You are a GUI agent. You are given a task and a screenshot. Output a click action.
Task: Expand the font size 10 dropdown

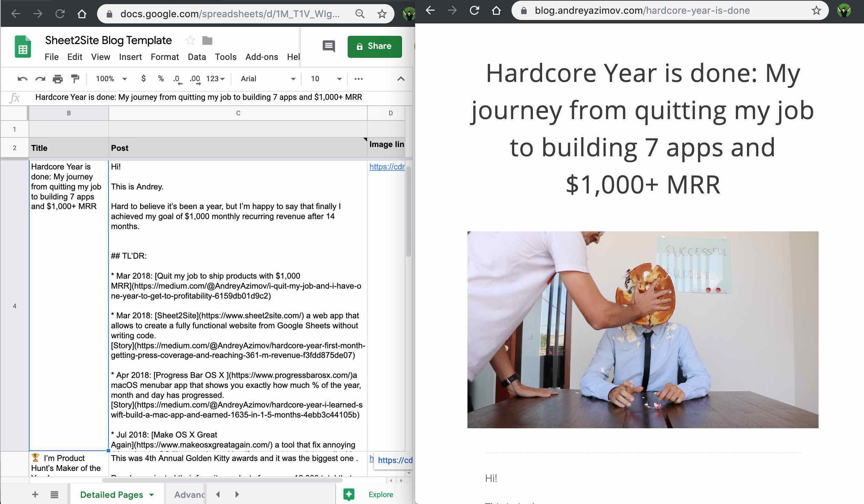point(326,79)
